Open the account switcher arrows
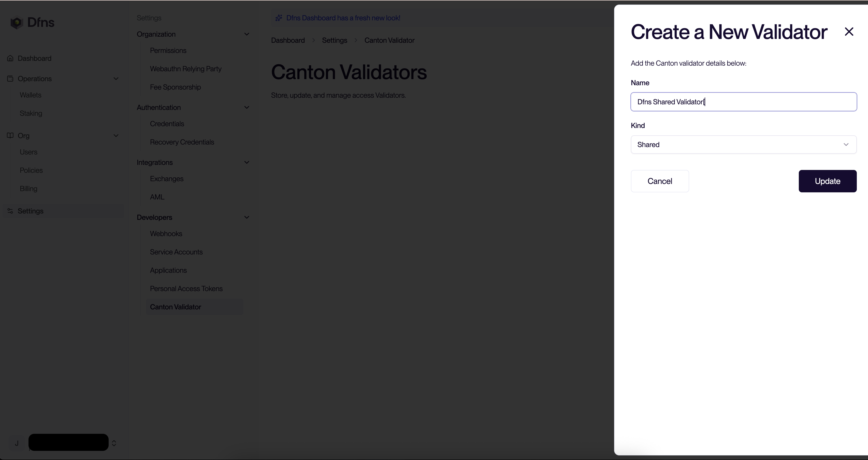The width and height of the screenshot is (868, 460). pyautogui.click(x=114, y=443)
